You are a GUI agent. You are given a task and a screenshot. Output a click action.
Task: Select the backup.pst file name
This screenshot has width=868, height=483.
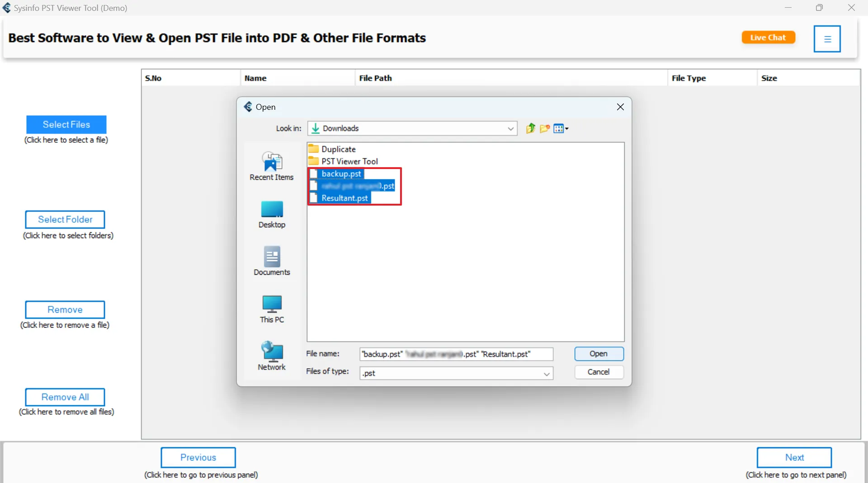point(341,174)
